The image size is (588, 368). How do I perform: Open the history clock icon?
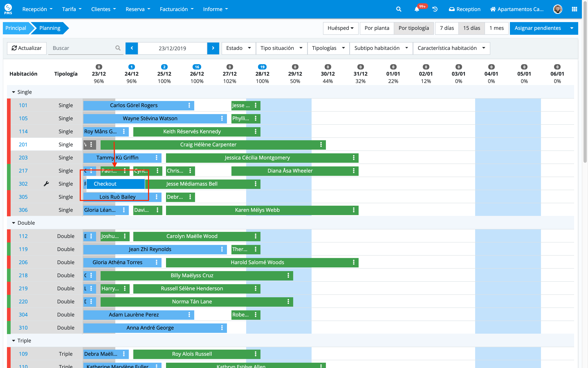(435, 9)
